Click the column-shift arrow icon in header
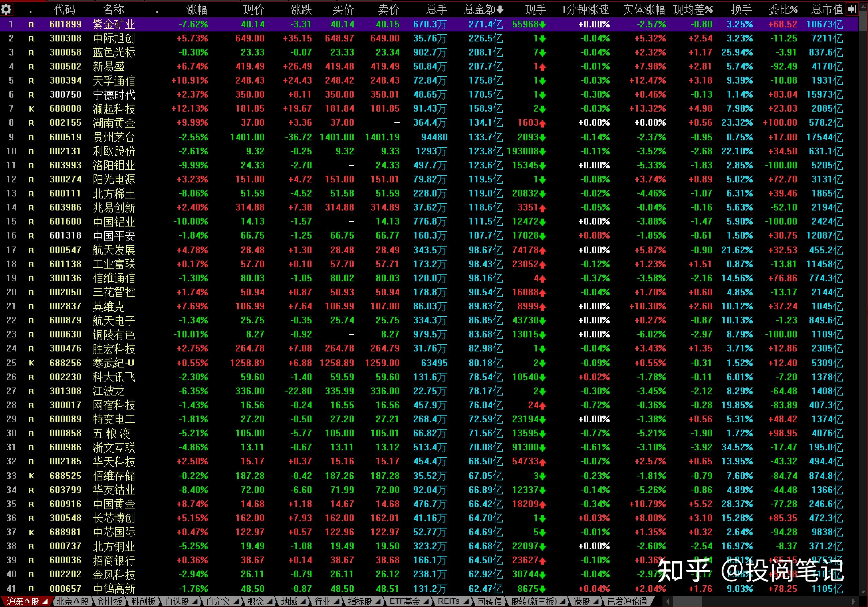868x607 pixels. [852, 9]
